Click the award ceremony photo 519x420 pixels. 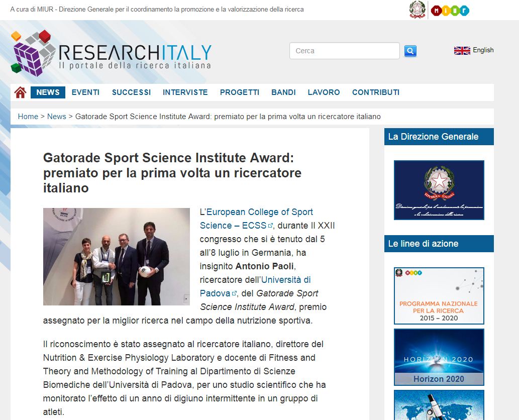[117, 257]
